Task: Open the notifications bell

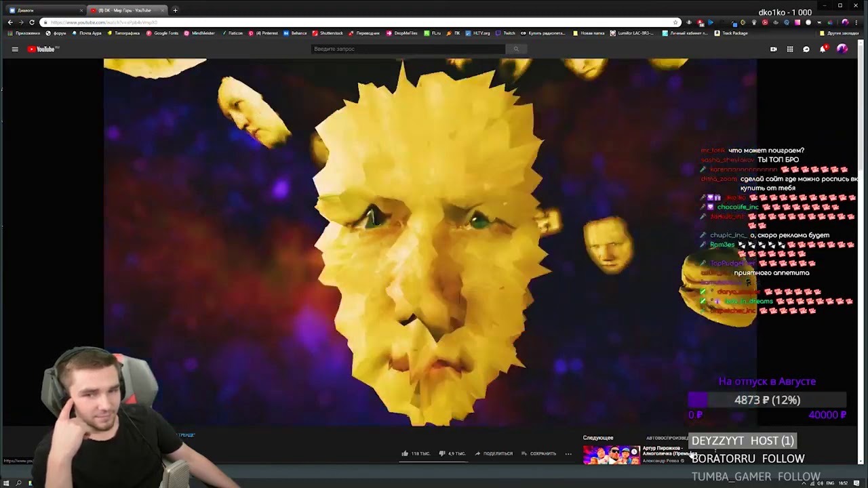Action: coord(823,49)
